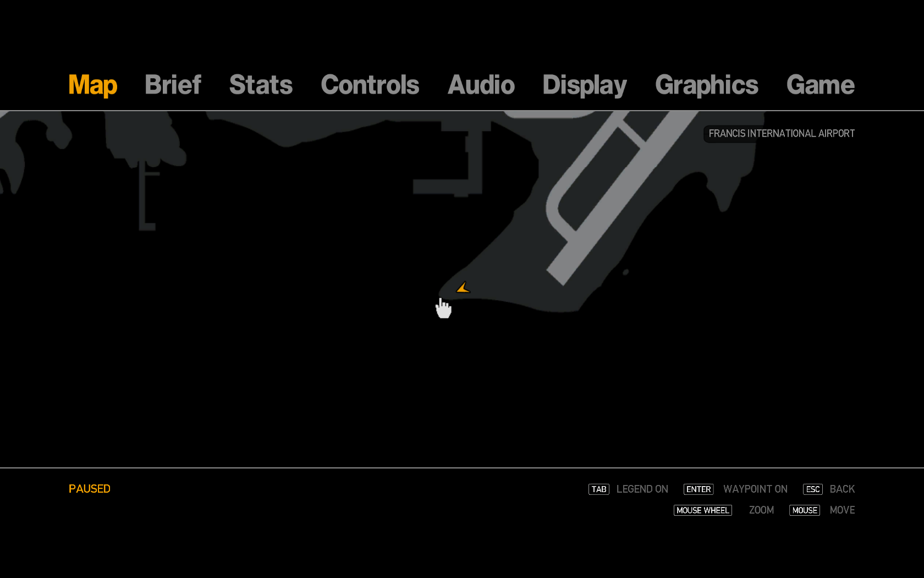This screenshot has width=924, height=578.
Task: Click the orange player arrow marker on map
Action: [x=463, y=287]
